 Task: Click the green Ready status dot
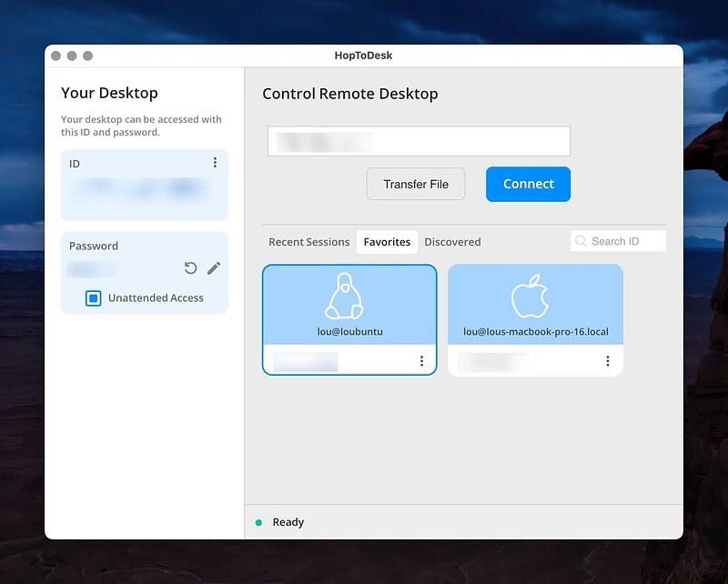258,523
